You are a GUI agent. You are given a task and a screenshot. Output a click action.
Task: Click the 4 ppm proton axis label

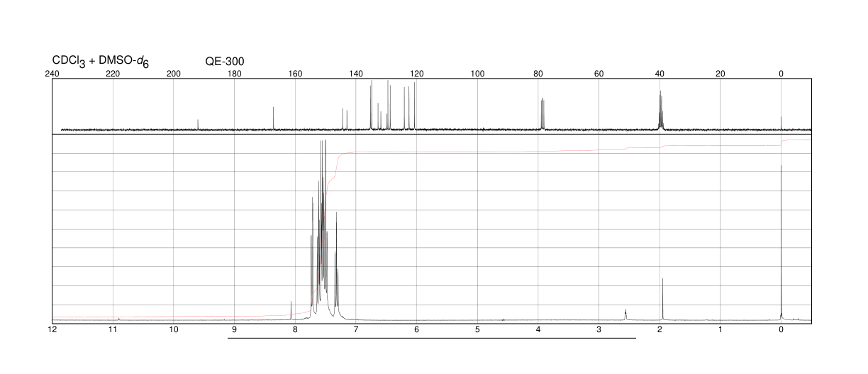pyautogui.click(x=538, y=329)
